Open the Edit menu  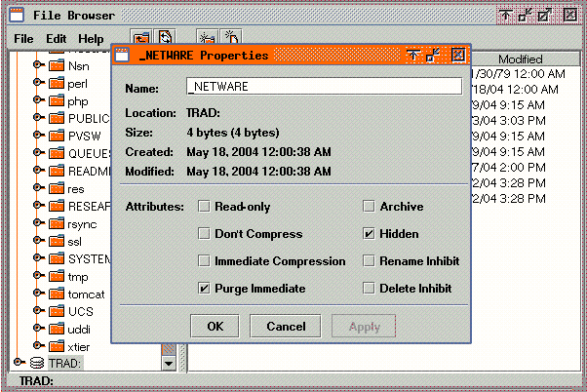point(57,39)
